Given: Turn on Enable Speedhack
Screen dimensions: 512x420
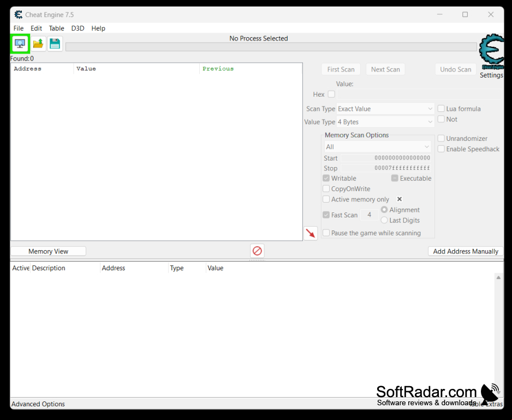Looking at the screenshot, I should (441, 149).
